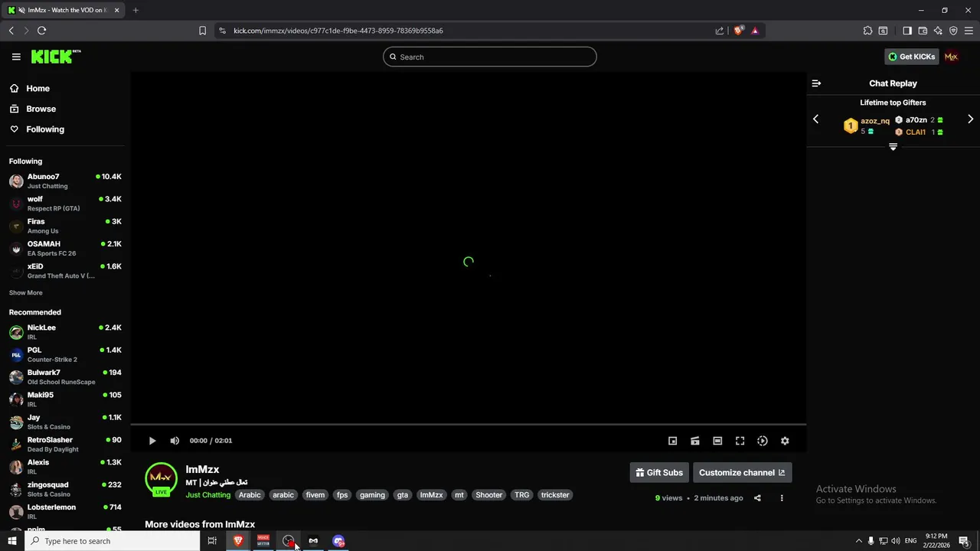Image resolution: width=980 pixels, height=551 pixels.
Task: Open video settings gear
Action: 785,441
